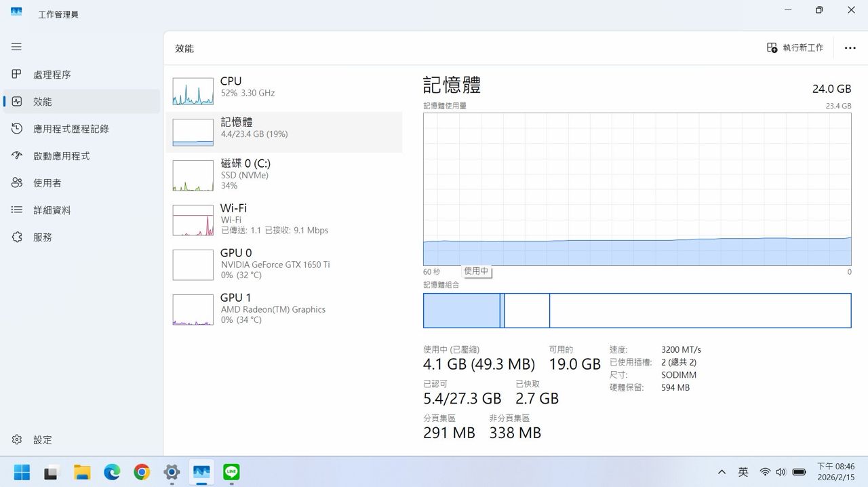Select GPU 0 NVIDIA GeForce item
Image resolution: width=868 pixels, height=487 pixels.
tap(283, 265)
